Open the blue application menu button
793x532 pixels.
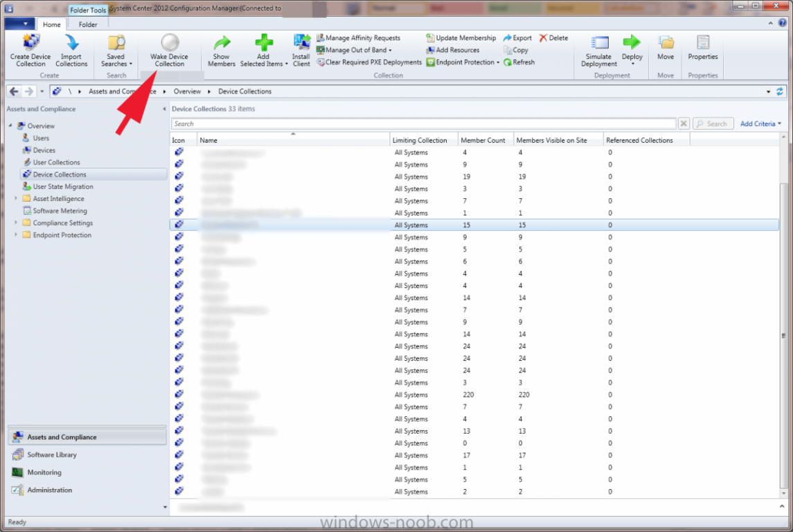click(19, 24)
